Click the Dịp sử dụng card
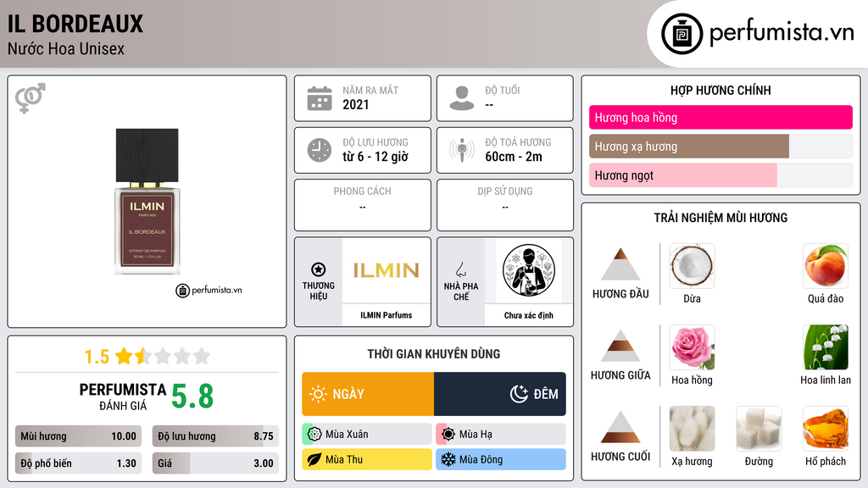The height and width of the screenshot is (488, 868). [505, 205]
